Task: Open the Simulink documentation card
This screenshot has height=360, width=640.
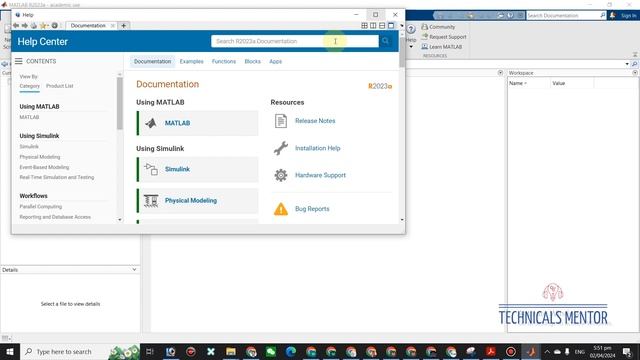Action: pyautogui.click(x=198, y=169)
